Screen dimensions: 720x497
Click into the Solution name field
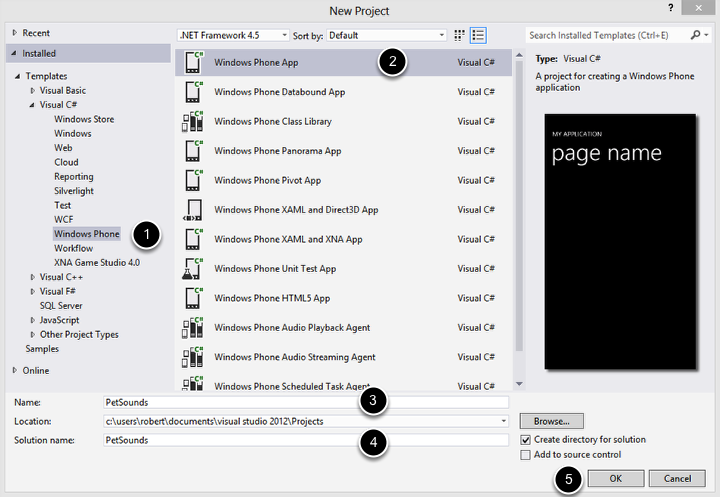(x=306, y=440)
